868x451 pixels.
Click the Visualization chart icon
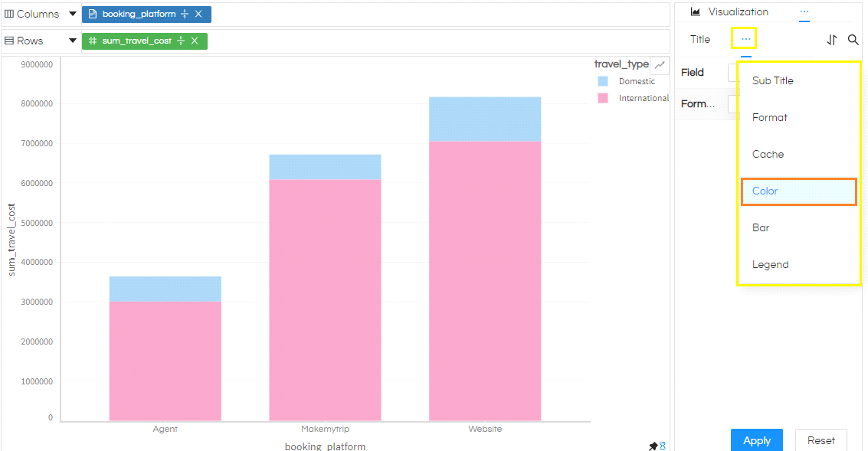tap(696, 11)
